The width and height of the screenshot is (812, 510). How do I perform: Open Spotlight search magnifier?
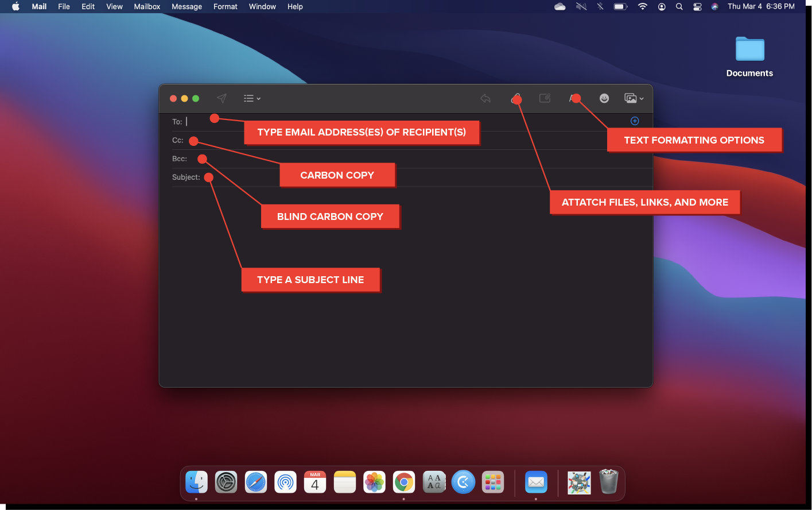[679, 6]
